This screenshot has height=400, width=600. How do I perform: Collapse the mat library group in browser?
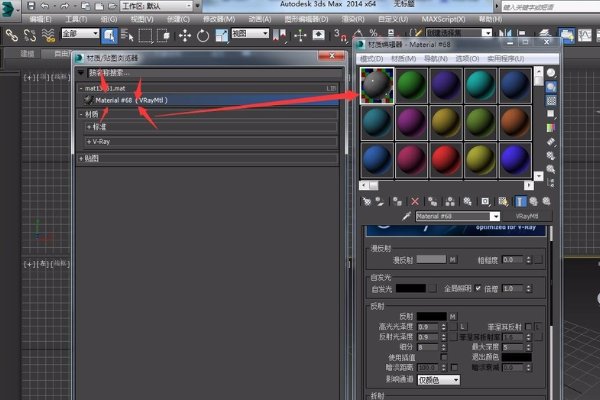[81, 88]
